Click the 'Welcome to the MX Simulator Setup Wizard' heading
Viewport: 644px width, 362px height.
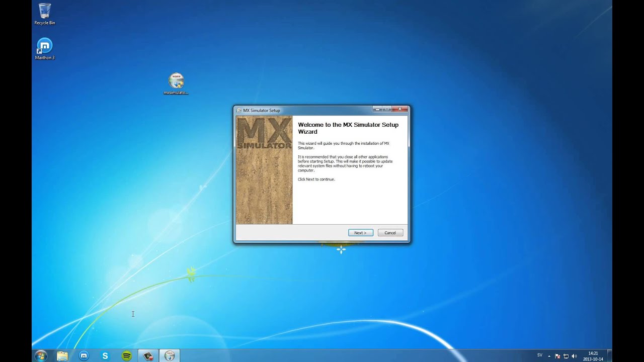[x=348, y=128]
